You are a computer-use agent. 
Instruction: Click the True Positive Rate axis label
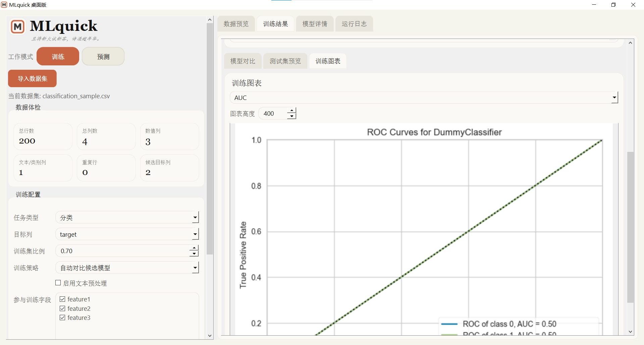[243, 255]
